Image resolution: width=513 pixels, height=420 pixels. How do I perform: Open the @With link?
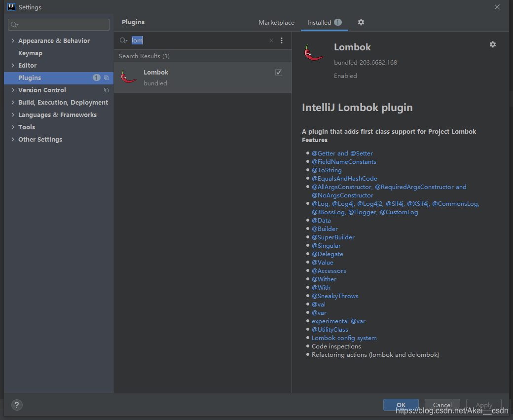click(x=321, y=288)
